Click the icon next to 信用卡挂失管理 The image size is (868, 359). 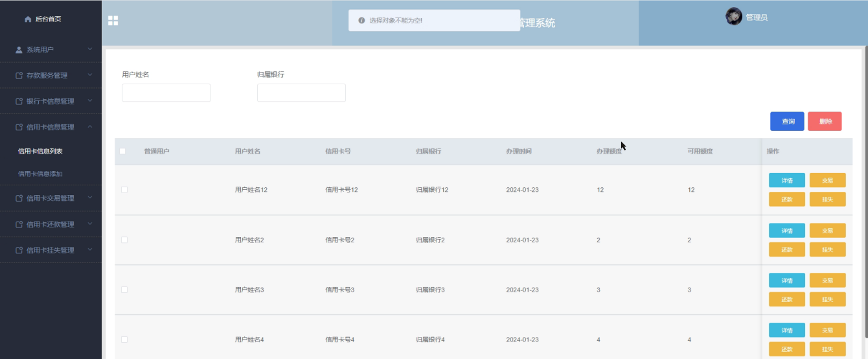(x=19, y=251)
